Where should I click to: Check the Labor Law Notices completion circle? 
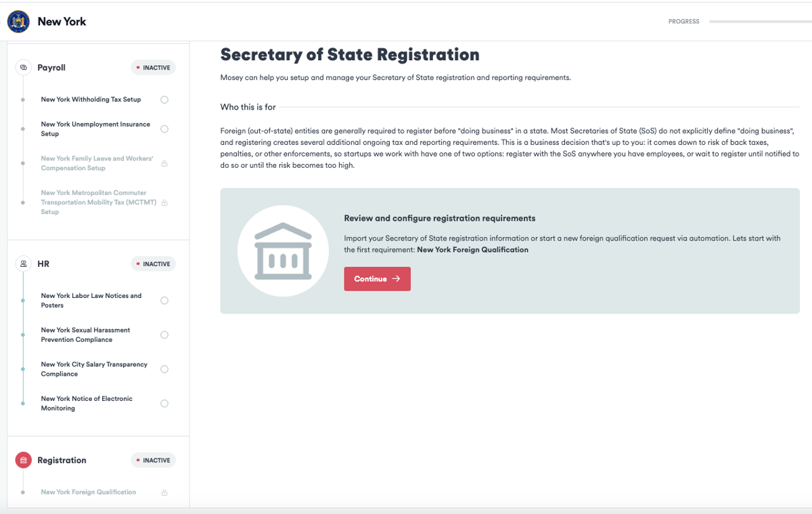[164, 300]
